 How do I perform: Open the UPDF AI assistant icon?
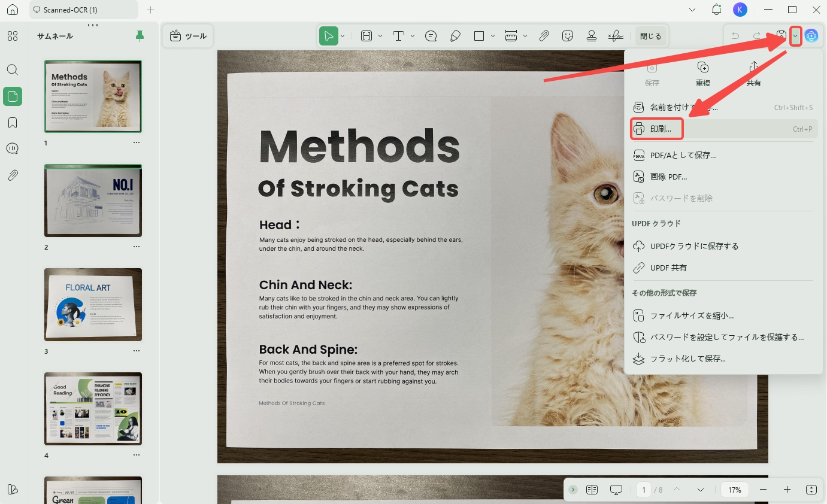coord(811,36)
